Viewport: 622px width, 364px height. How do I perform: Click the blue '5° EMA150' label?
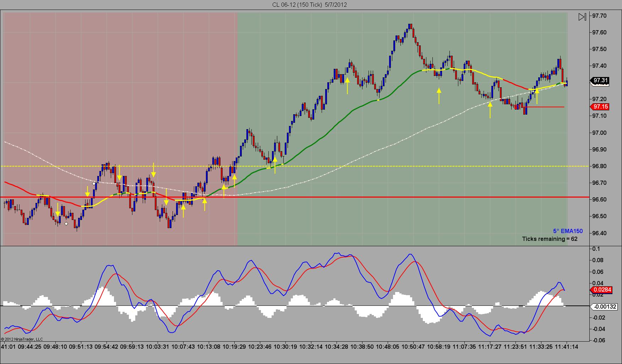pyautogui.click(x=568, y=231)
